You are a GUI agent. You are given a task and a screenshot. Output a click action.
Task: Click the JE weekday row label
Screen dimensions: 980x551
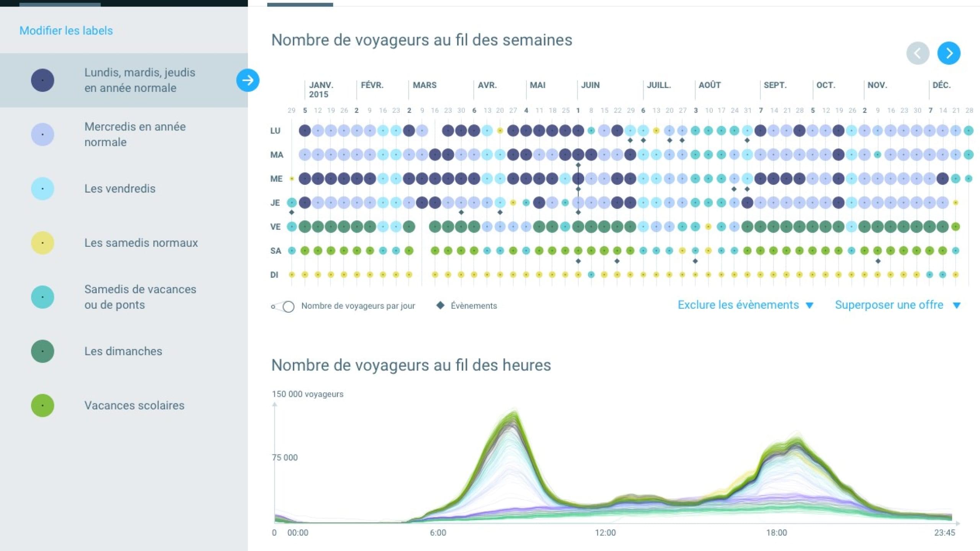[275, 203]
